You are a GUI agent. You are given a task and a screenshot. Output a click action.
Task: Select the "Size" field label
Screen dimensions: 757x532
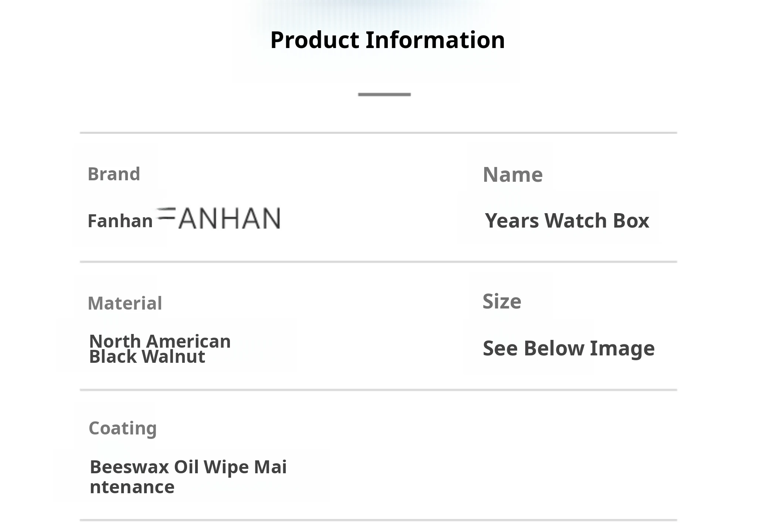(x=502, y=301)
